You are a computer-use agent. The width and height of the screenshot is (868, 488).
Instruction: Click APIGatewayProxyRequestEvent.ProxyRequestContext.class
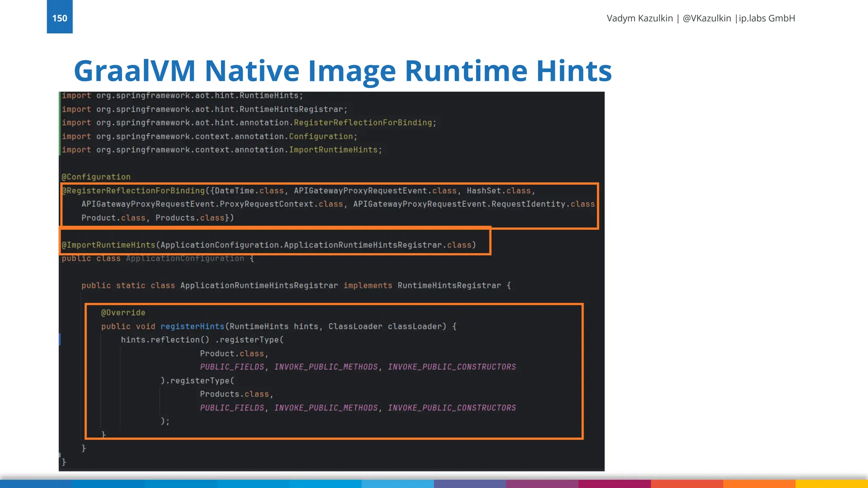[x=212, y=204]
